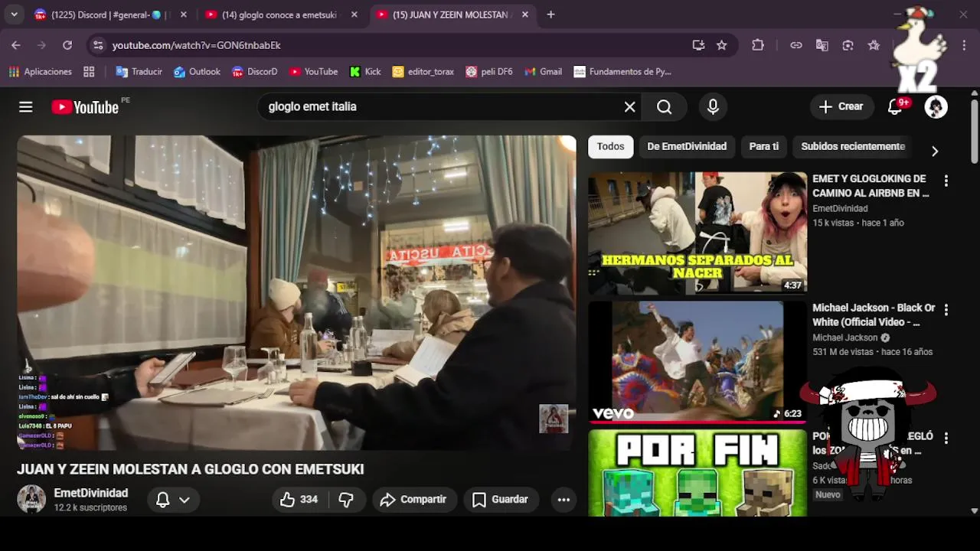The image size is (980, 551).
Task: Open the account avatar menu
Action: coord(936,107)
